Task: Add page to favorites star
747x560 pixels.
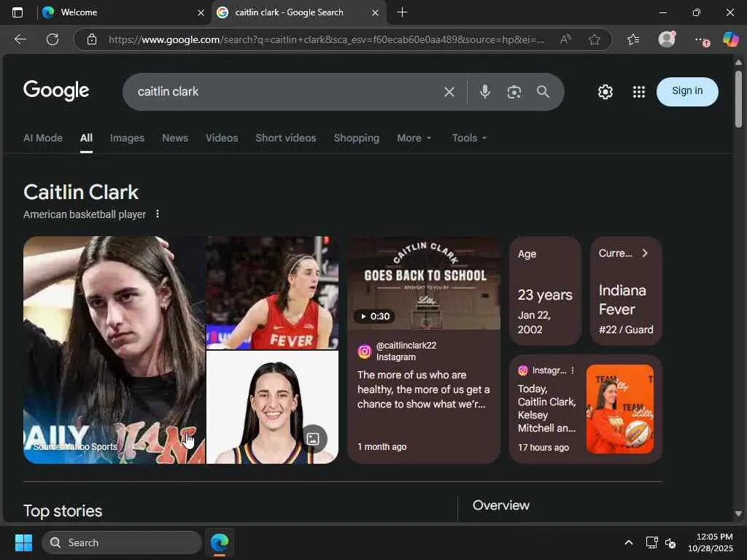Action: coord(594,39)
